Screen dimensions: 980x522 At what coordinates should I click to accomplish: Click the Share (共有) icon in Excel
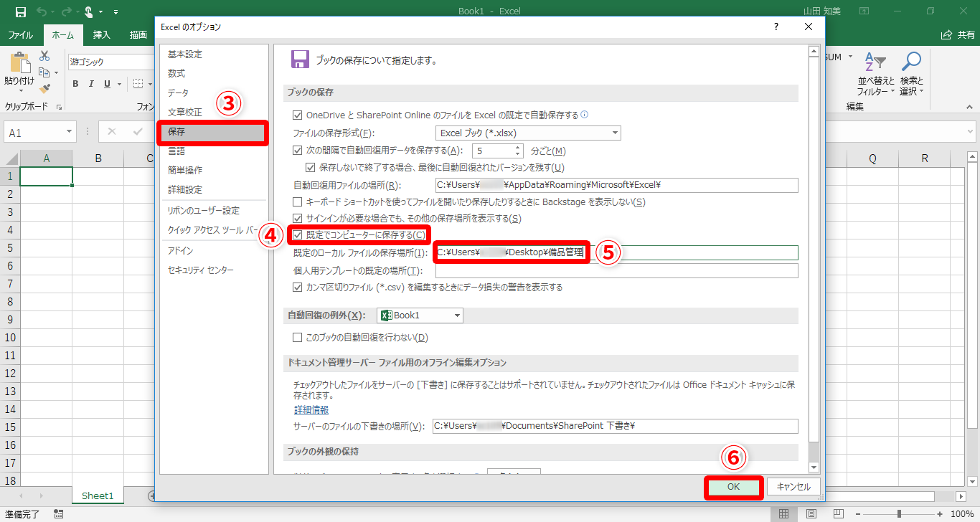(x=946, y=34)
